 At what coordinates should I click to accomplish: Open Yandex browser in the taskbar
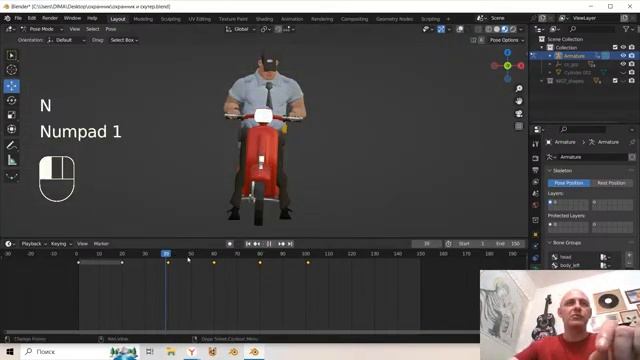coord(191,351)
